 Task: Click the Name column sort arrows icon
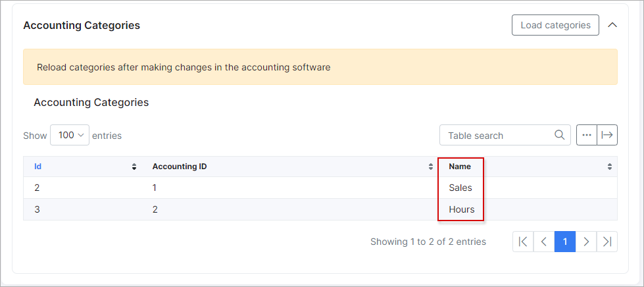[x=610, y=167]
